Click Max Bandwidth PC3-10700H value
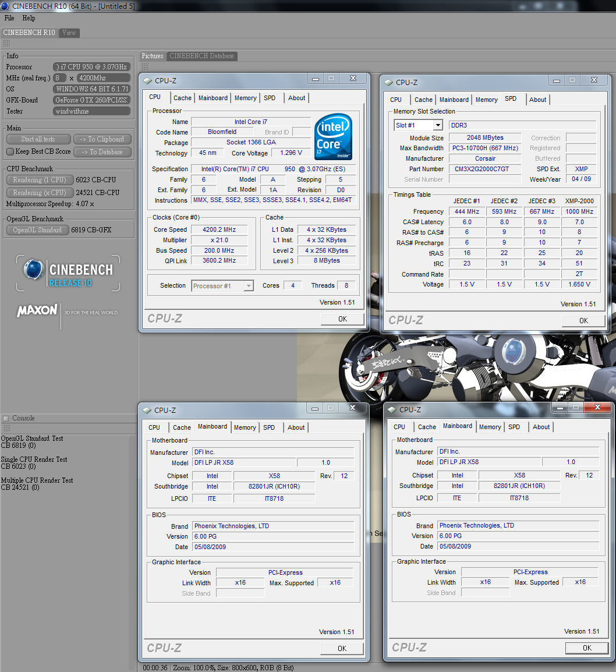 (485, 148)
